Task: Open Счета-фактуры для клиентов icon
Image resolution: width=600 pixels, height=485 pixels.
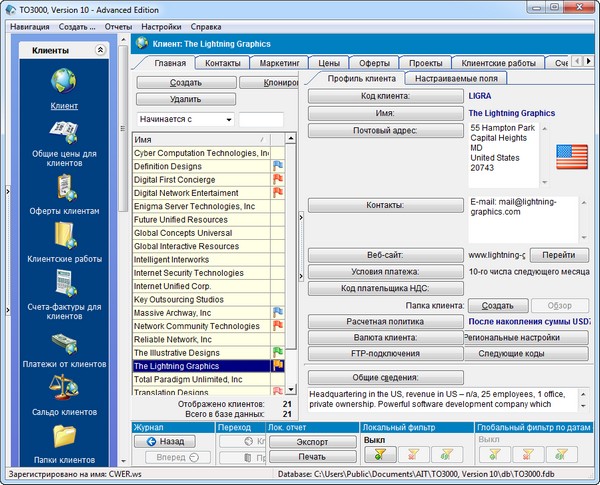Action: click(63, 283)
